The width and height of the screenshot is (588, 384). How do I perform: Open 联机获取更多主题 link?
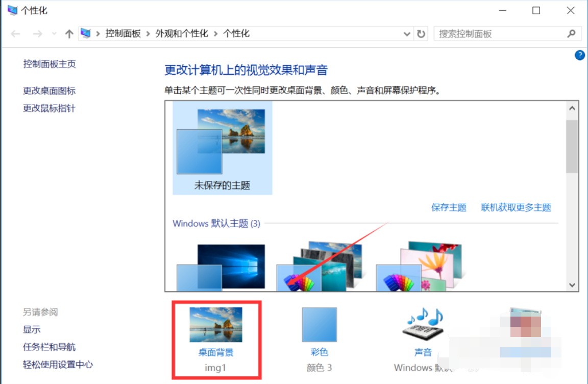[516, 207]
